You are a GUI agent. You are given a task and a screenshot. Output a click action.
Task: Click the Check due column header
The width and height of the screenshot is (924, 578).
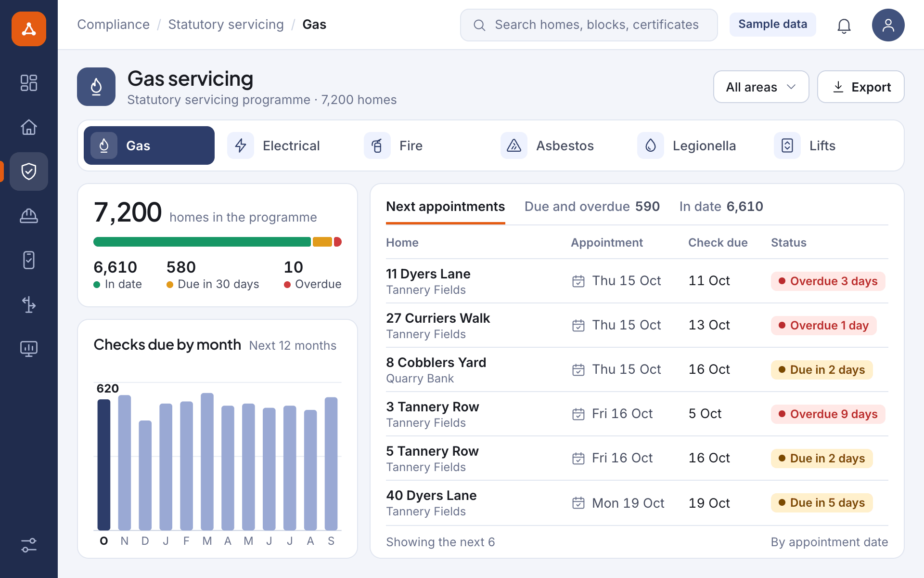pyautogui.click(x=718, y=242)
